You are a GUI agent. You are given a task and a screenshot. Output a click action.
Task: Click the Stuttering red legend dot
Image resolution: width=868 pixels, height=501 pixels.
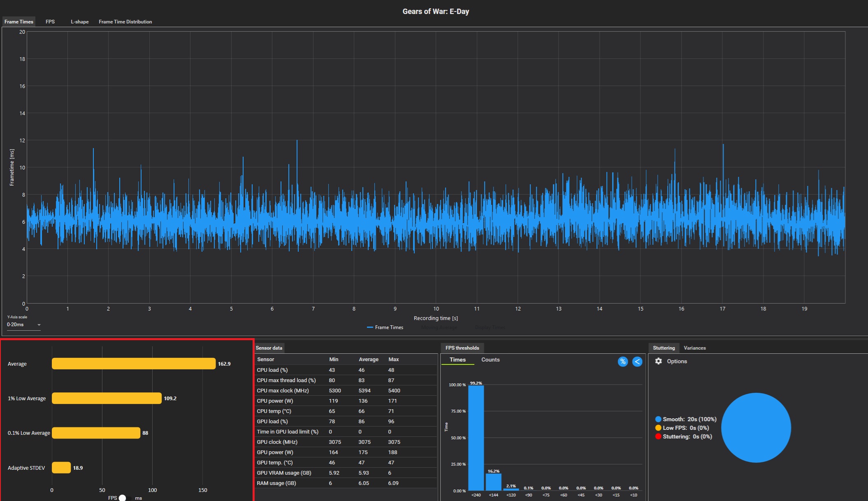[658, 436]
